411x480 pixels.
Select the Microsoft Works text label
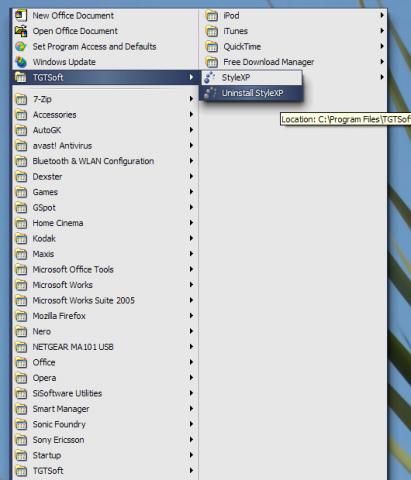click(x=63, y=285)
